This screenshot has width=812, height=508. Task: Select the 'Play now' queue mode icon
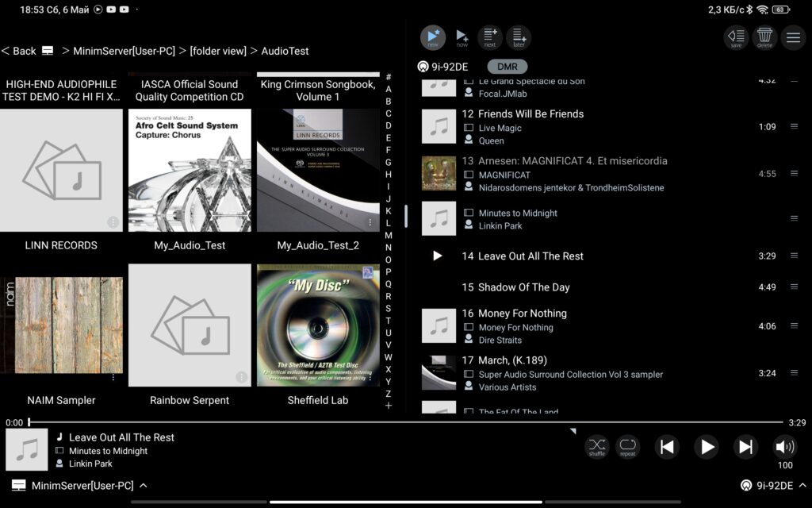[462, 37]
